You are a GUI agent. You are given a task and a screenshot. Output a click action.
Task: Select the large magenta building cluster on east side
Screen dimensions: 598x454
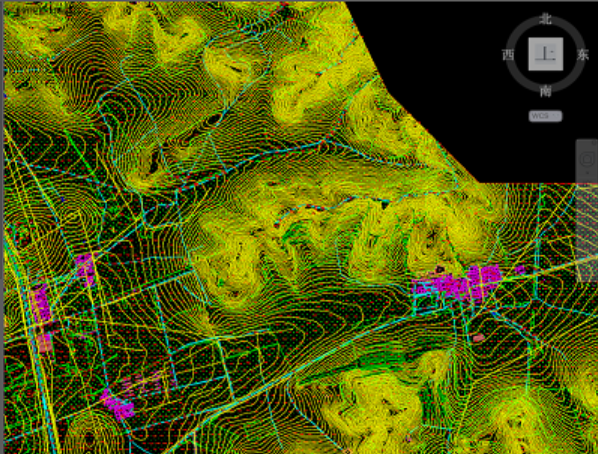tap(458, 285)
